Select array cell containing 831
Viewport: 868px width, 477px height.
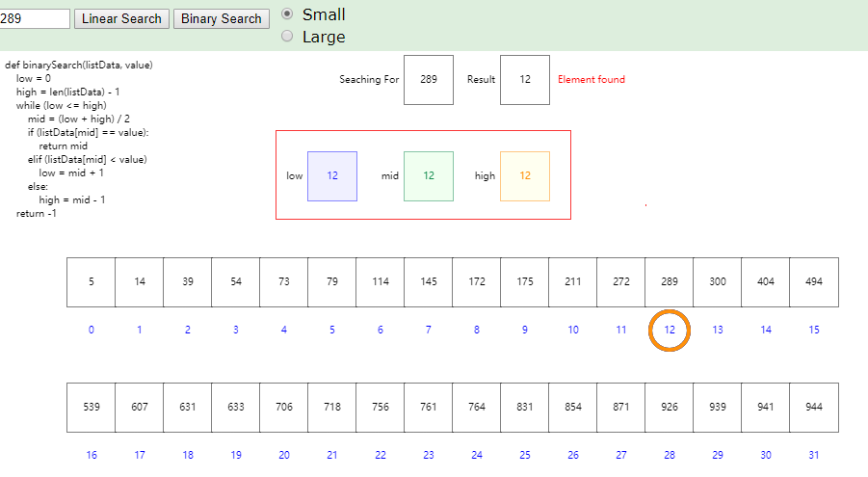[x=525, y=408]
